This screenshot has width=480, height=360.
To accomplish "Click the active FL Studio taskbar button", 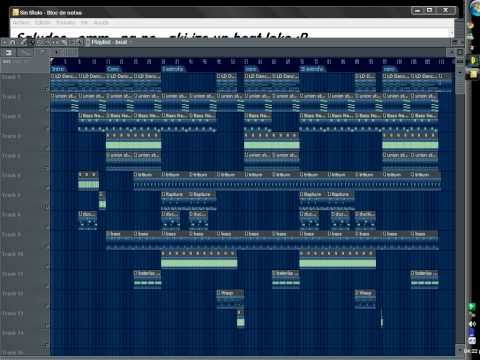I will 473,60.
